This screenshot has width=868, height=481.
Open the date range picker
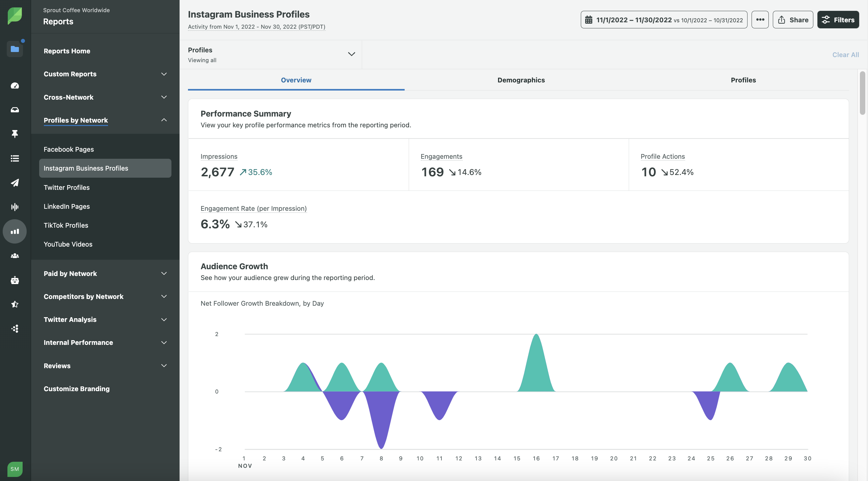[x=664, y=20]
